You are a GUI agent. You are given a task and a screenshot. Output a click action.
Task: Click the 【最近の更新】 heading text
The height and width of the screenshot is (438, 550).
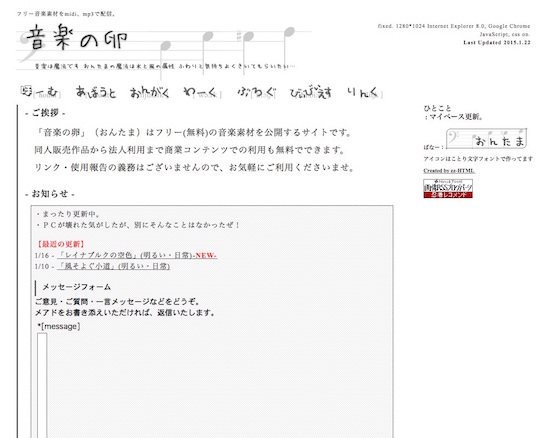60,244
